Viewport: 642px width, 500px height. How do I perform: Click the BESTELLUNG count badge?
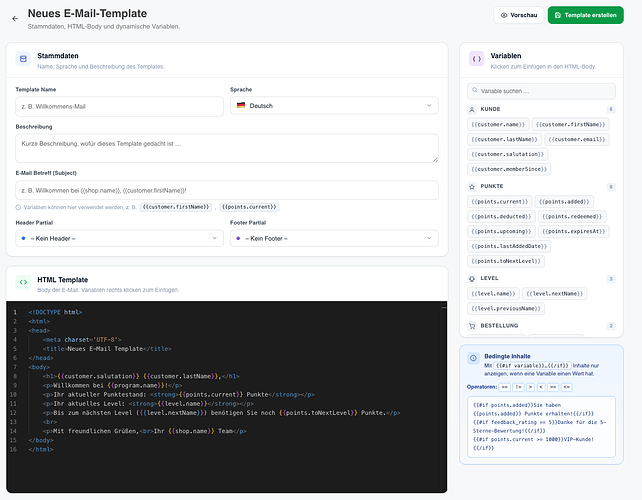click(x=611, y=326)
